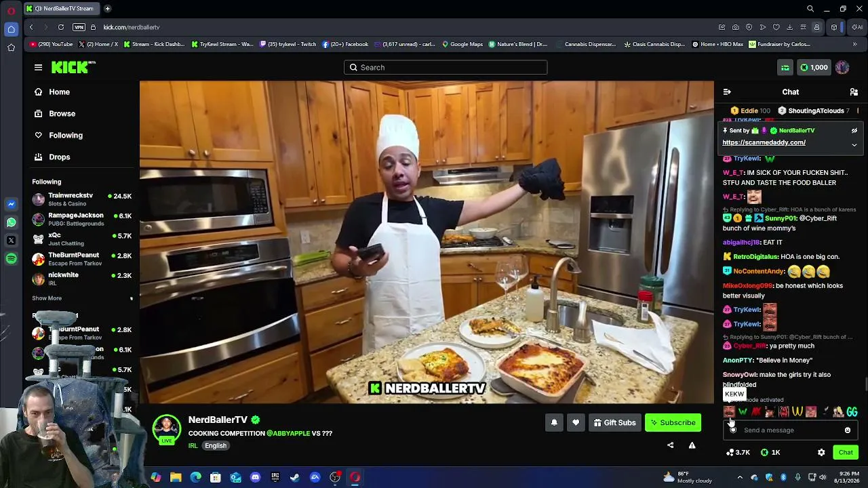Show more bookmarks overflow chevron
Screen dimensions: 868x488
[x=854, y=44]
